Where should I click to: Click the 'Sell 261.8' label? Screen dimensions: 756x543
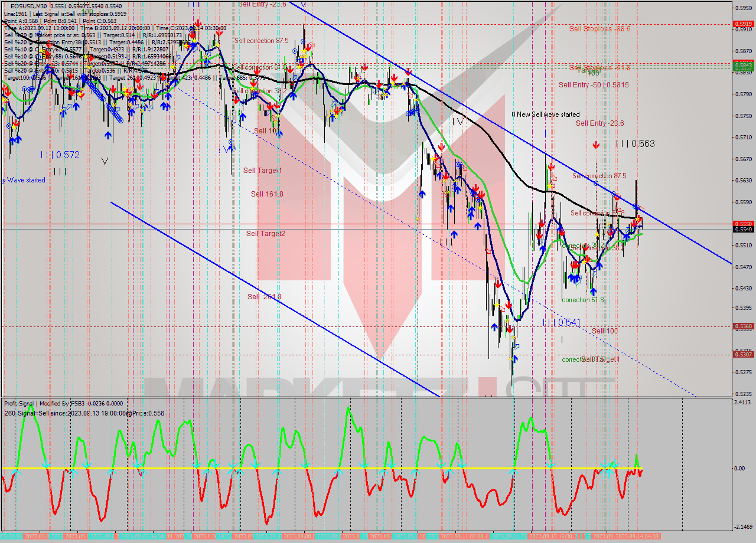click(265, 297)
